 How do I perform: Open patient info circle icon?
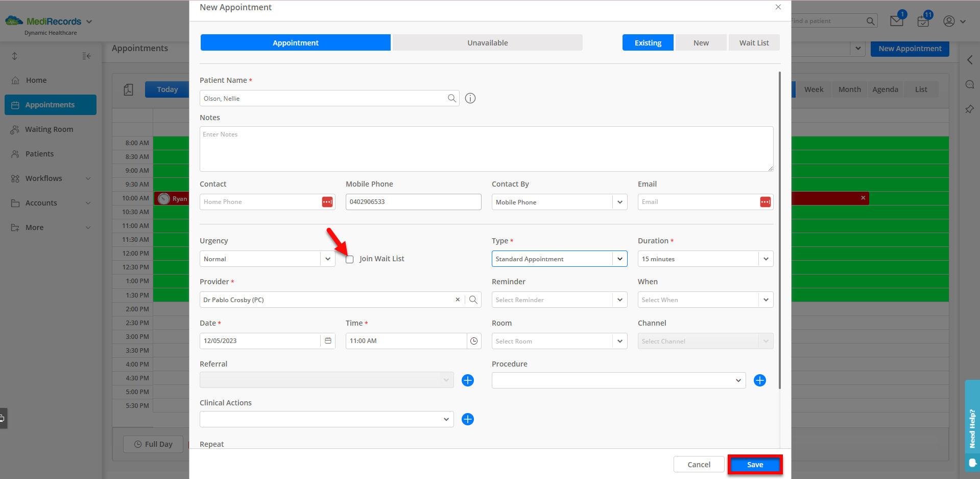(470, 98)
